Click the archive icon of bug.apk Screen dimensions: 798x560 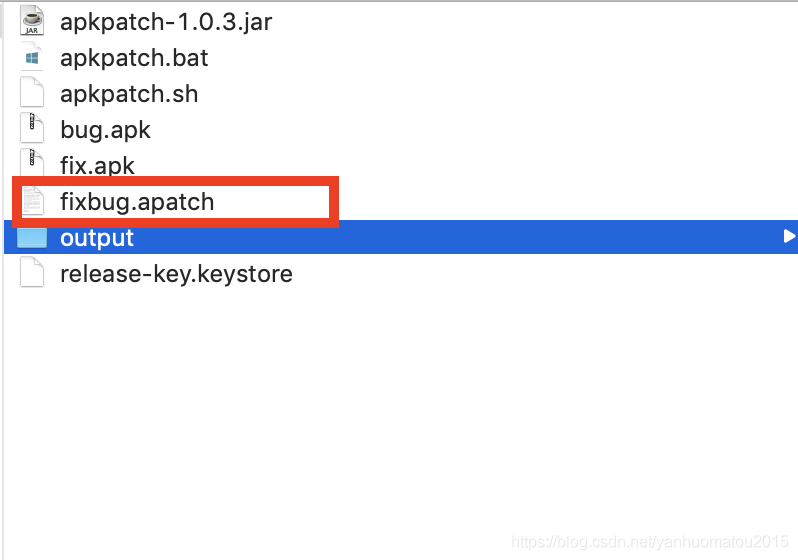[32, 128]
